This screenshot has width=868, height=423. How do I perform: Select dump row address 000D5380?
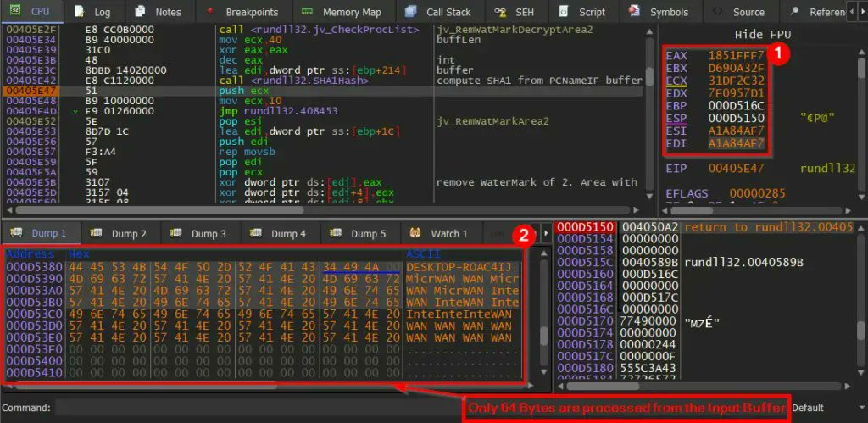pyautogui.click(x=34, y=267)
